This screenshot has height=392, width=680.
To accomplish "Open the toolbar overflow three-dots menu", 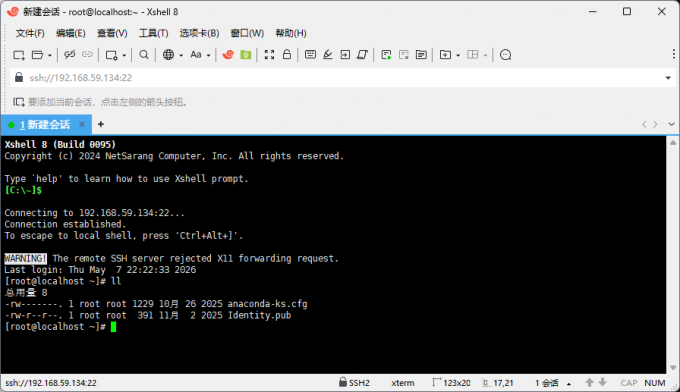I will 673,54.
